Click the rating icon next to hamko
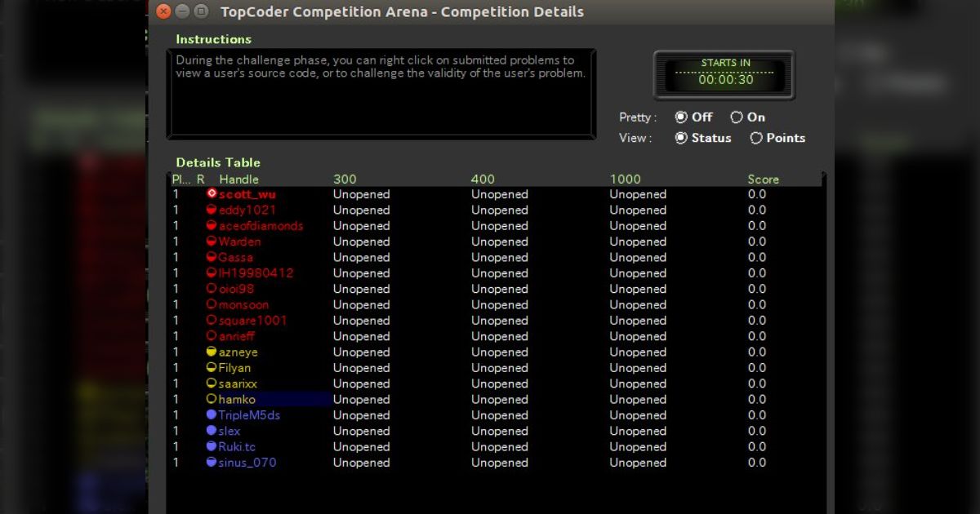 [x=212, y=400]
